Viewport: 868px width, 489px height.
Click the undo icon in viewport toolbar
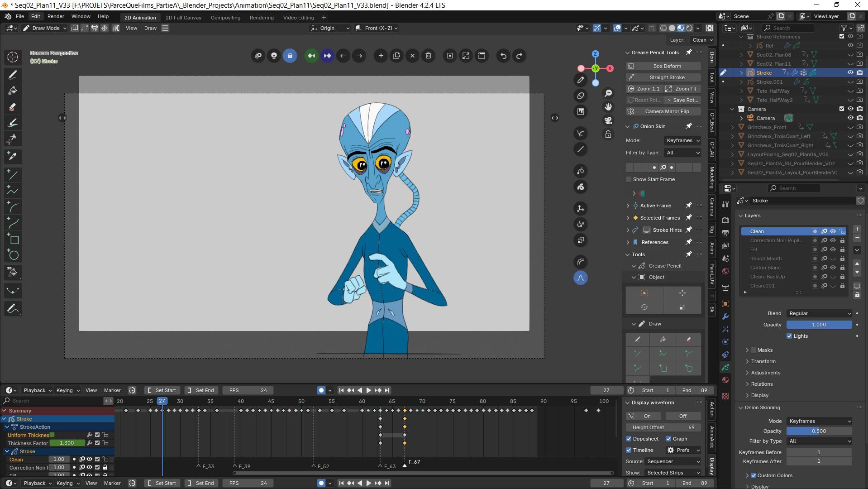[503, 56]
